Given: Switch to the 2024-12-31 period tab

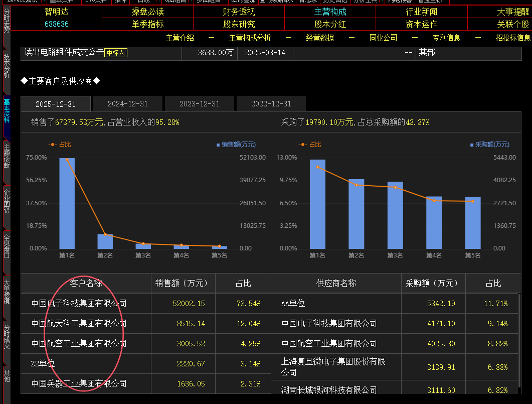Looking at the screenshot, I should click(127, 103).
